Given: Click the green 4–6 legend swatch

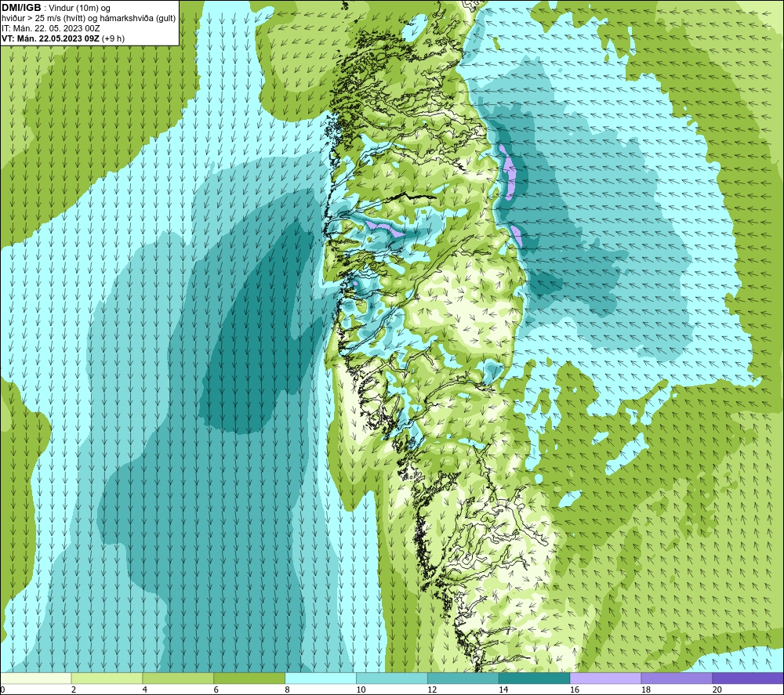Looking at the screenshot, I should [x=178, y=679].
